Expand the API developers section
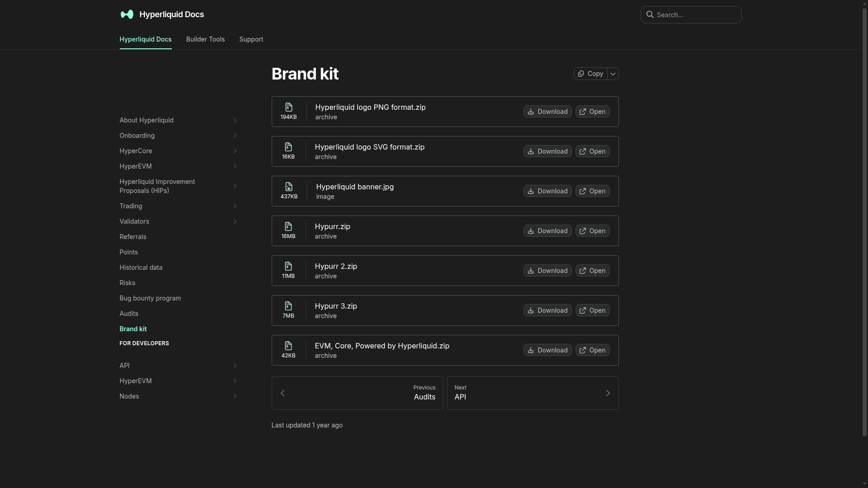 coord(235,366)
